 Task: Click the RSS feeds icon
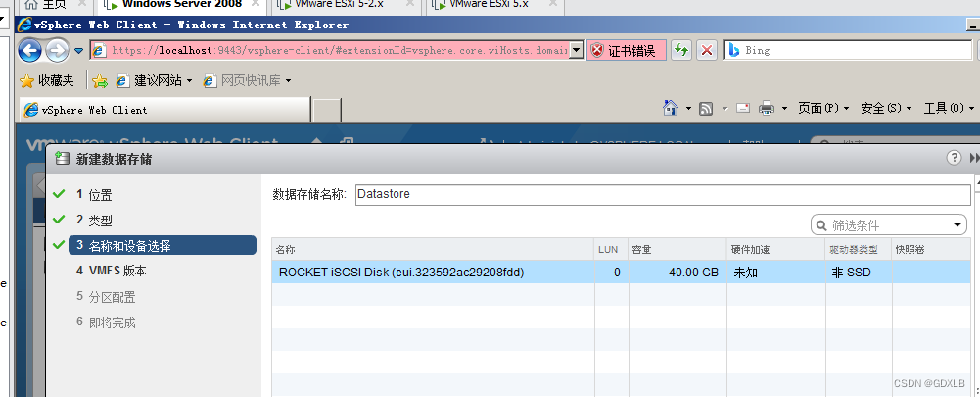(x=706, y=109)
